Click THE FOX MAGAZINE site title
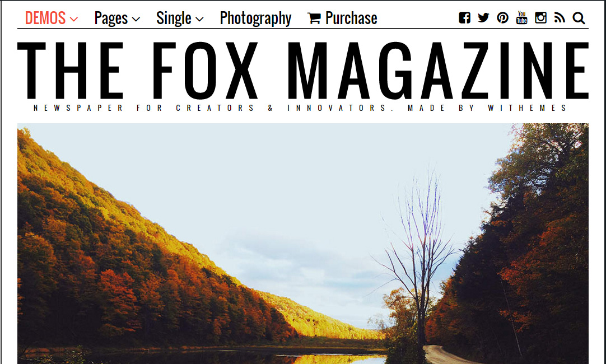The width and height of the screenshot is (606, 364). pyautogui.click(x=302, y=71)
